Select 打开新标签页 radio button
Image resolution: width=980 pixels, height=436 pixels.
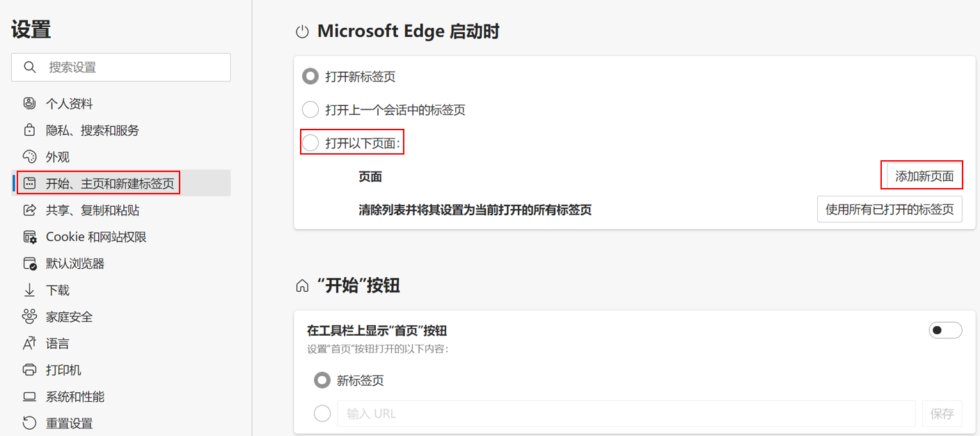click(310, 77)
